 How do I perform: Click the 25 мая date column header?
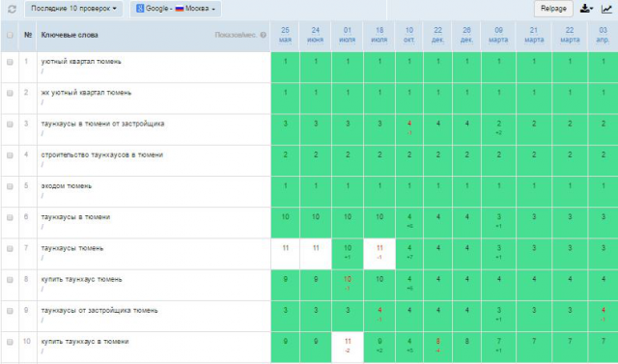[286, 35]
